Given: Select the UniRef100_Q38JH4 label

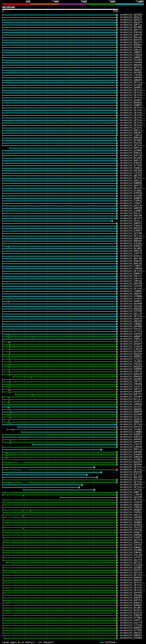Looking at the screenshot, I should tap(131, 32).
